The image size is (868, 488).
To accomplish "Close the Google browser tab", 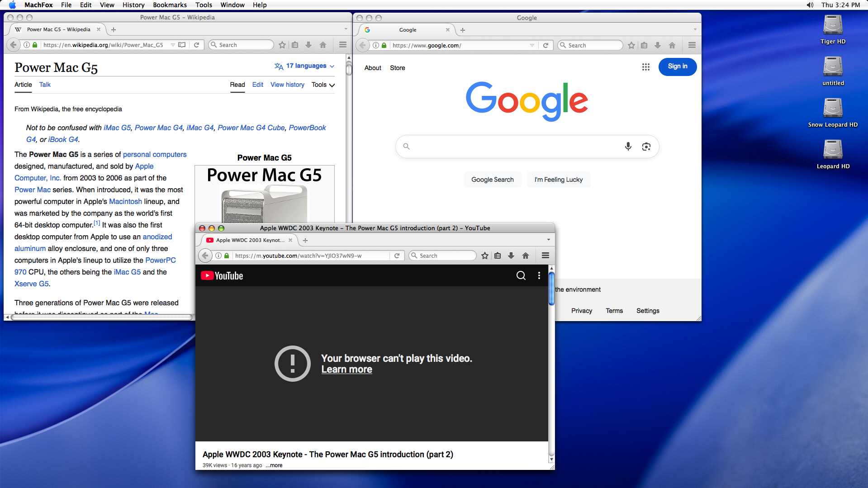I will (x=448, y=30).
